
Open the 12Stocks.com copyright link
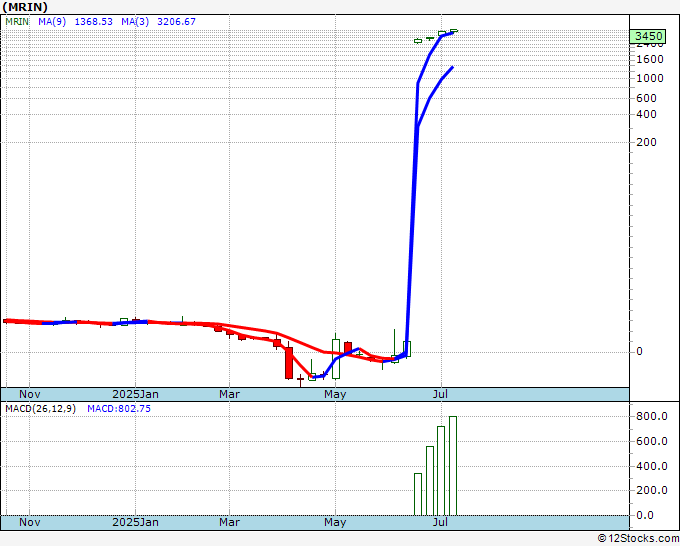coord(638,539)
